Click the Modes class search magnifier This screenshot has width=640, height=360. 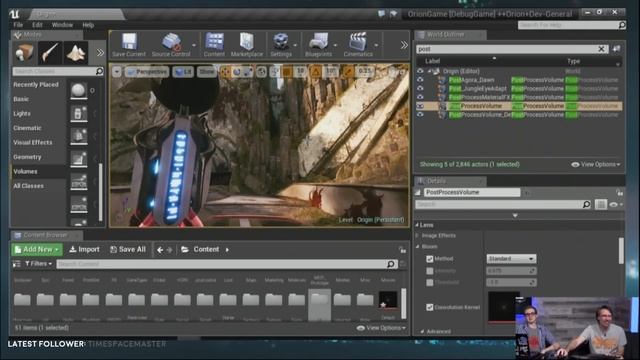[x=99, y=71]
